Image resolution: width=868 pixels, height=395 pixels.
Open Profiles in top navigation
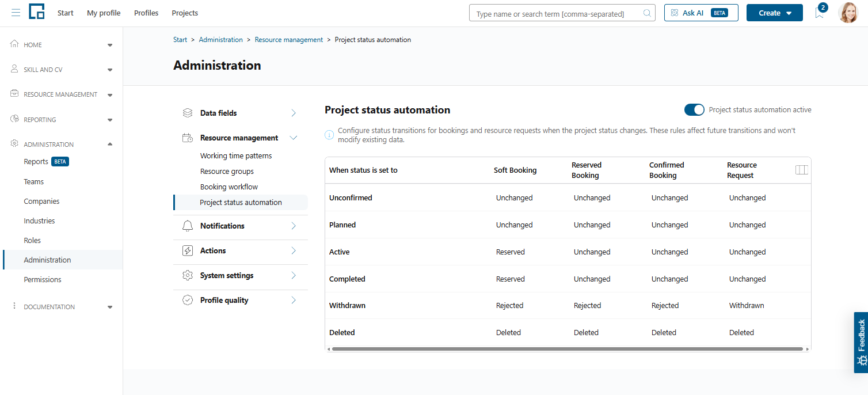coord(146,13)
